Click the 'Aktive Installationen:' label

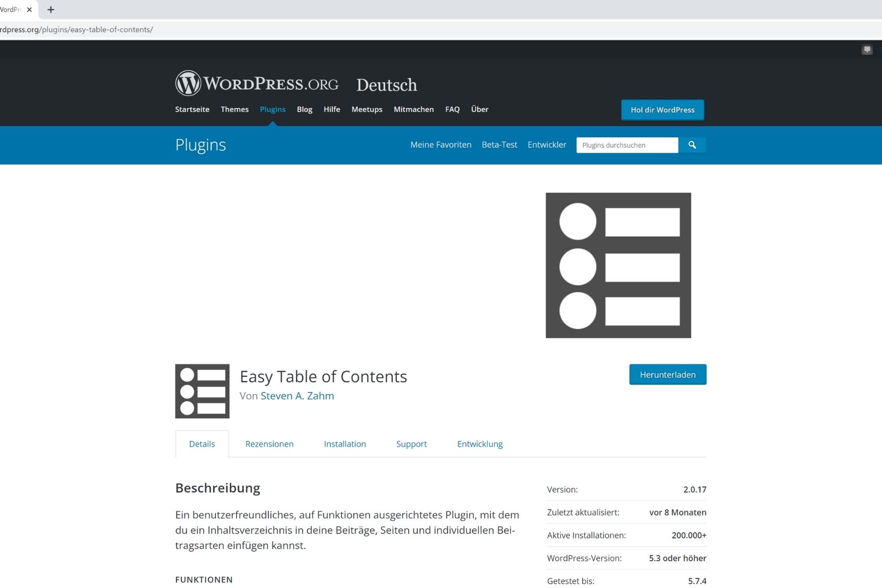(587, 536)
